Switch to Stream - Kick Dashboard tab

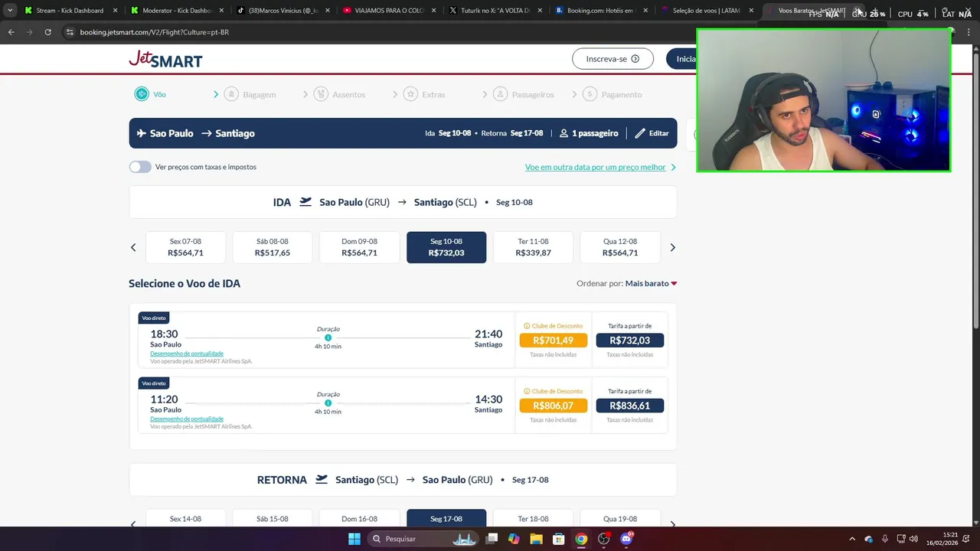coord(70,11)
